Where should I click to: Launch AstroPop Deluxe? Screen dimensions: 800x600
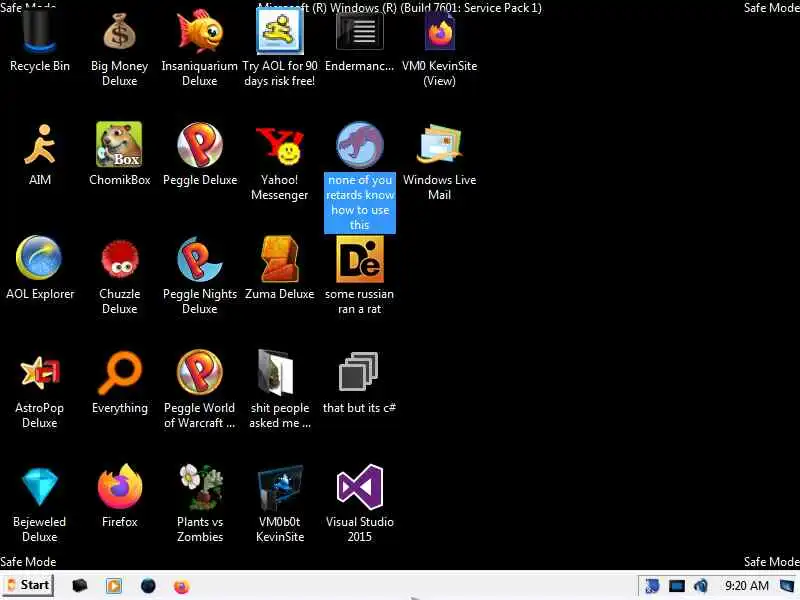click(x=39, y=372)
